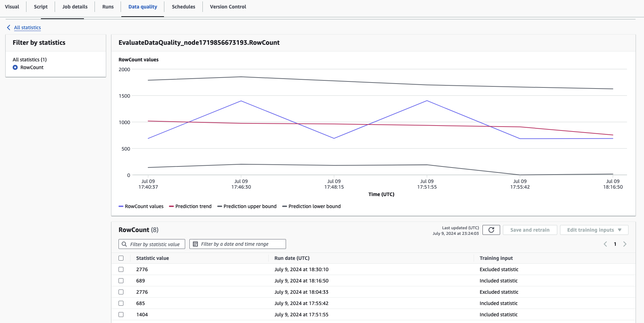Toggle Prediction lower bound legend swatch
The height and width of the screenshot is (323, 644).
tap(285, 206)
